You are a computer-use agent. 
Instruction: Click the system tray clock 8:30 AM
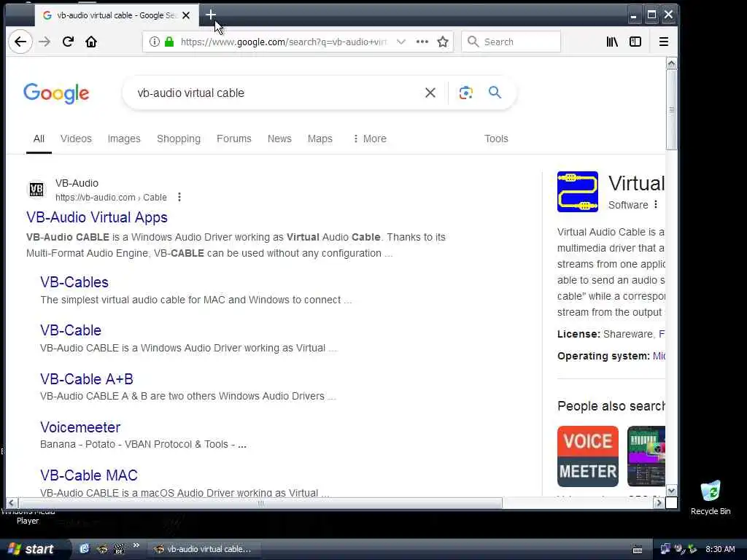pos(720,549)
